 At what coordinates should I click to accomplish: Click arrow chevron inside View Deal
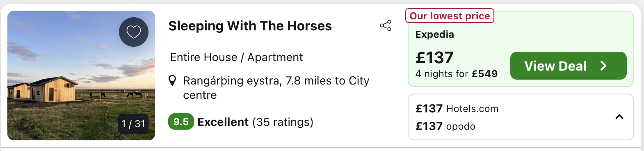[603, 66]
